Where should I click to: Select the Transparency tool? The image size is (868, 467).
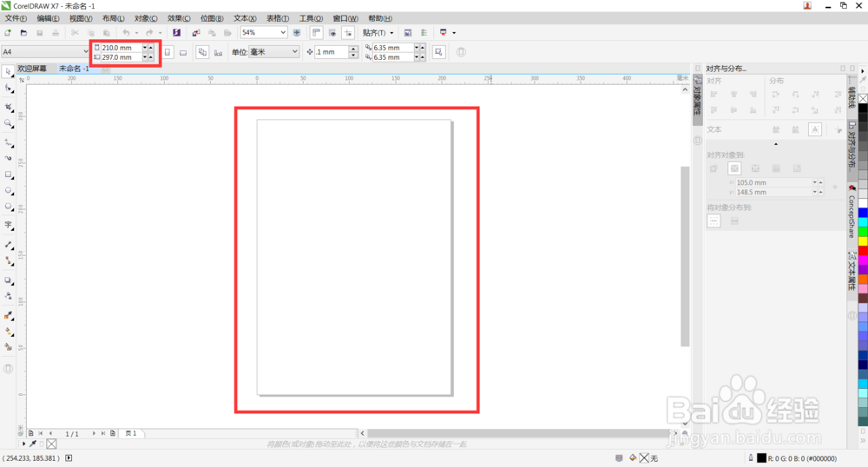click(x=9, y=295)
